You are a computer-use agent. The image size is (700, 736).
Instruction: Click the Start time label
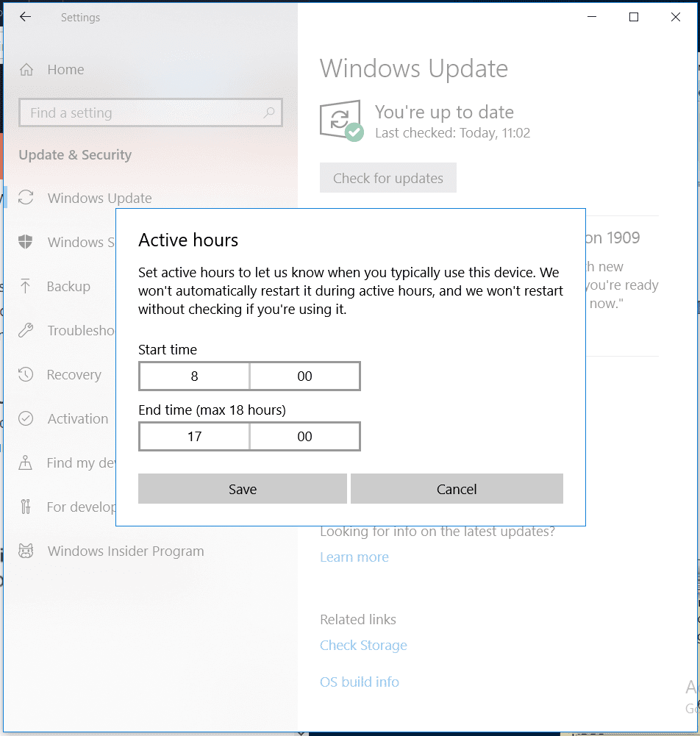coord(168,350)
